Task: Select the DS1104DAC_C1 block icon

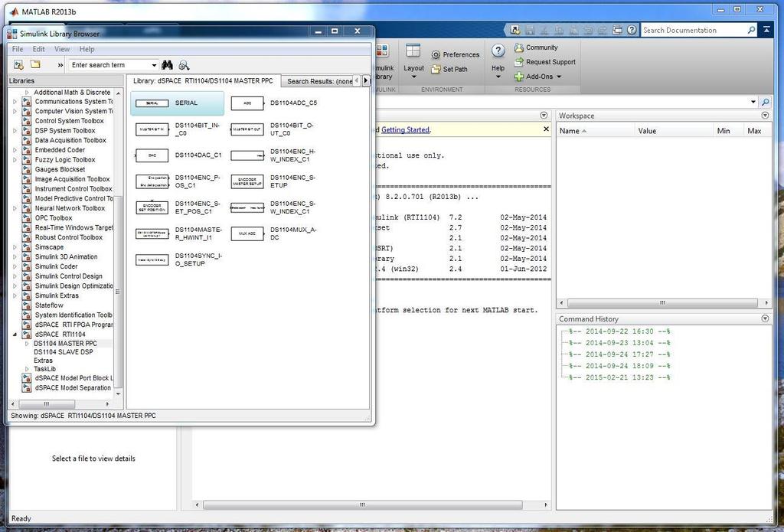Action: (152, 155)
